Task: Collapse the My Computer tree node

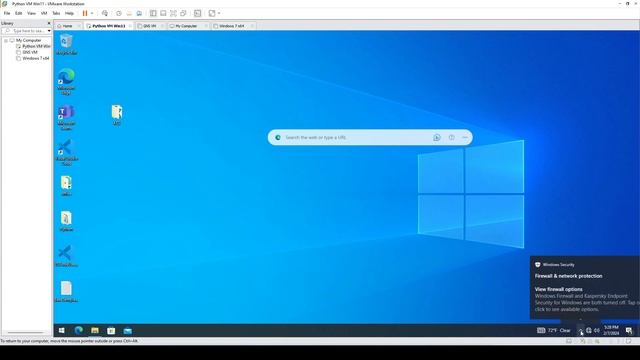Action: tap(6, 40)
